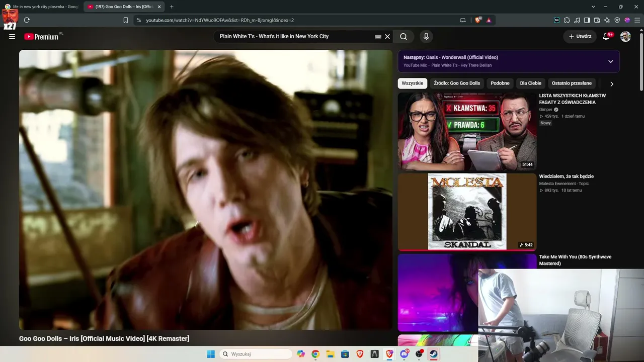Open the Gimper channel link
The width and height of the screenshot is (644, 362).
pos(546,110)
